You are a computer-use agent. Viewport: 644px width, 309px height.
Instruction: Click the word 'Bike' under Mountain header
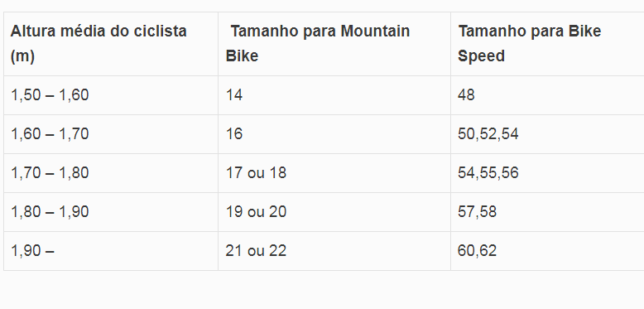[x=242, y=56]
